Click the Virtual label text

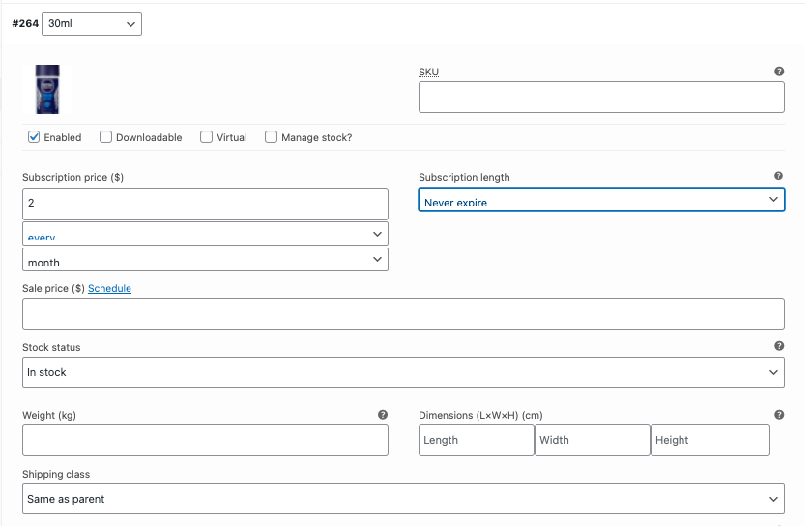231,138
